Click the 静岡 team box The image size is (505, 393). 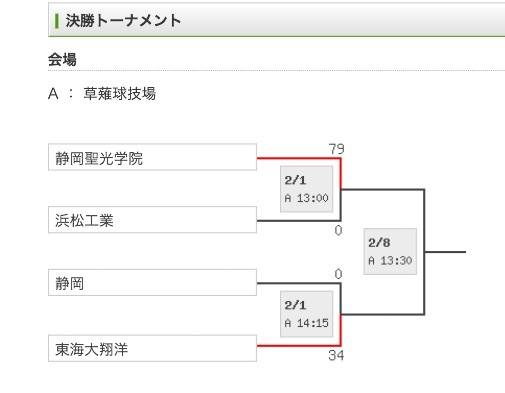click(152, 283)
